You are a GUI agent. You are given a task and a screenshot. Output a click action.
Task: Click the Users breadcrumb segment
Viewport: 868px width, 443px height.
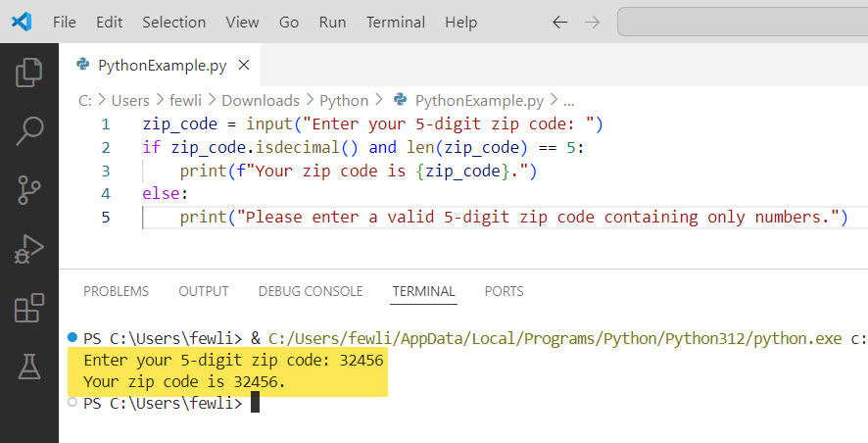[130, 101]
